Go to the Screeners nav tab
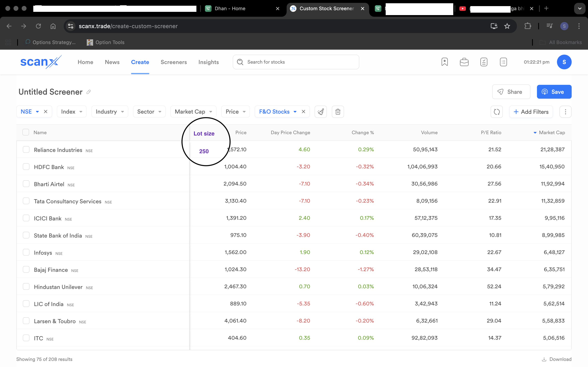 point(174,62)
